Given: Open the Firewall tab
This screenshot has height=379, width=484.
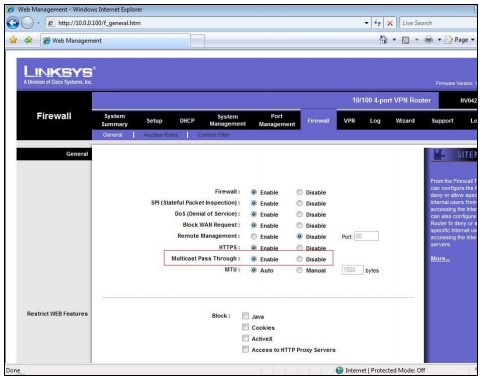Looking at the screenshot, I should point(318,121).
